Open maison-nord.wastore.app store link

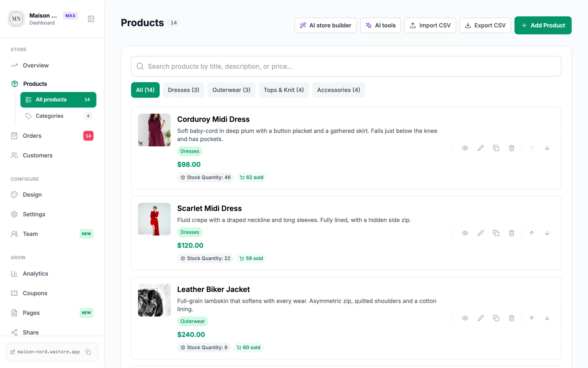(45, 352)
